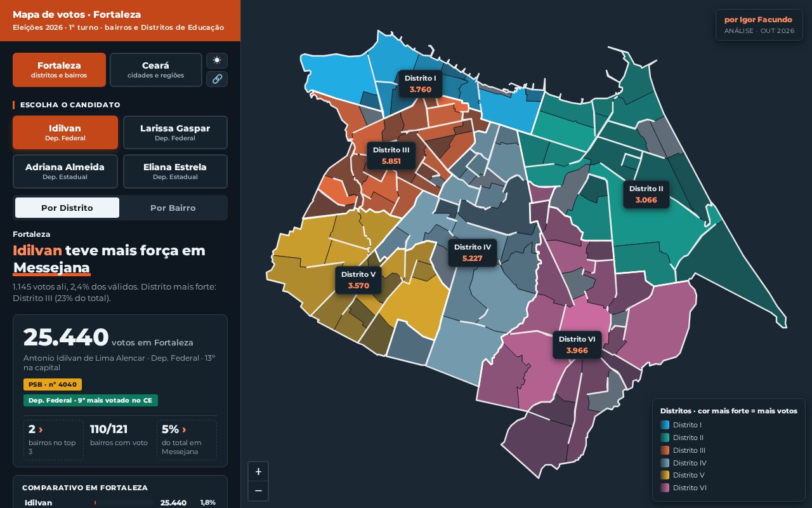Viewport: 812px width, 508px height.
Task: Click the Distrito I map label
Action: point(421,84)
